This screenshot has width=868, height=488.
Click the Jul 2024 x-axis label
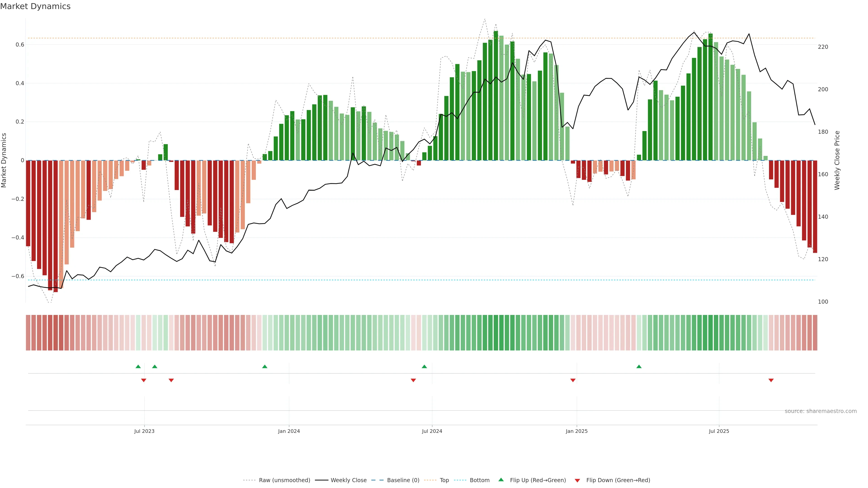432,431
